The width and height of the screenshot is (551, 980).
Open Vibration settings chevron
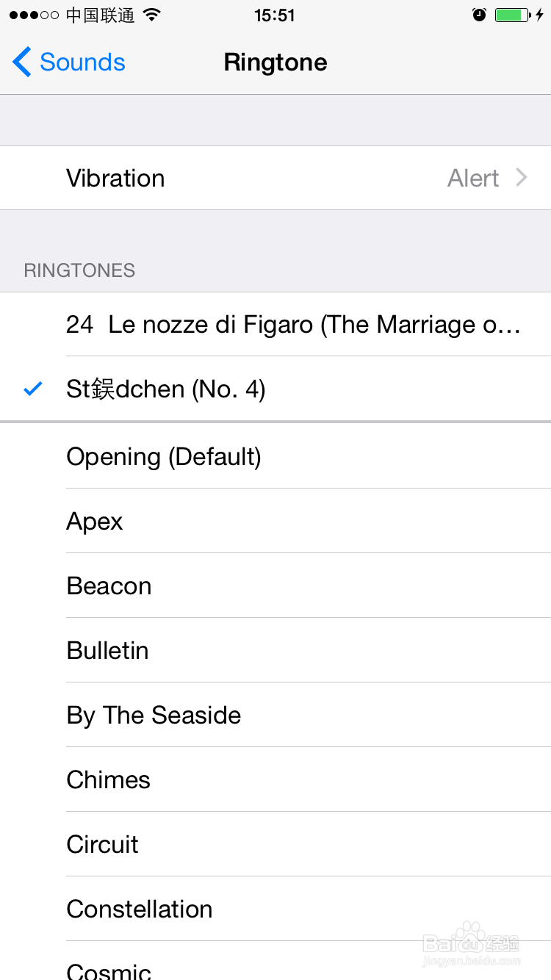[x=522, y=178]
